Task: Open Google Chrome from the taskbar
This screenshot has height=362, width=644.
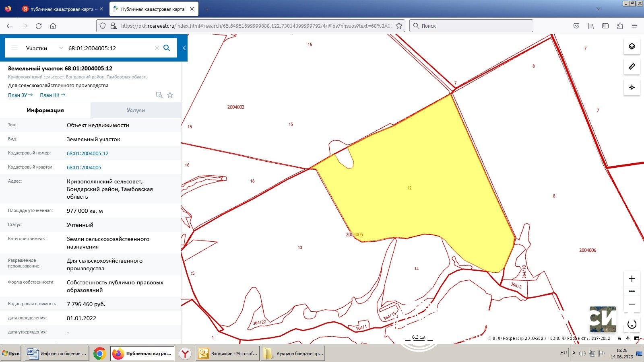Action: click(x=99, y=354)
